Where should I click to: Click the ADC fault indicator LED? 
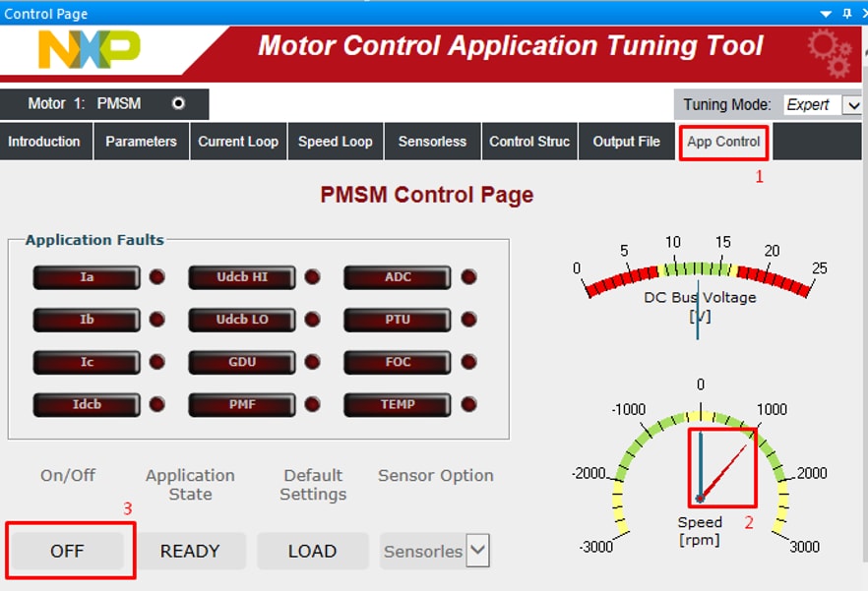point(468,277)
